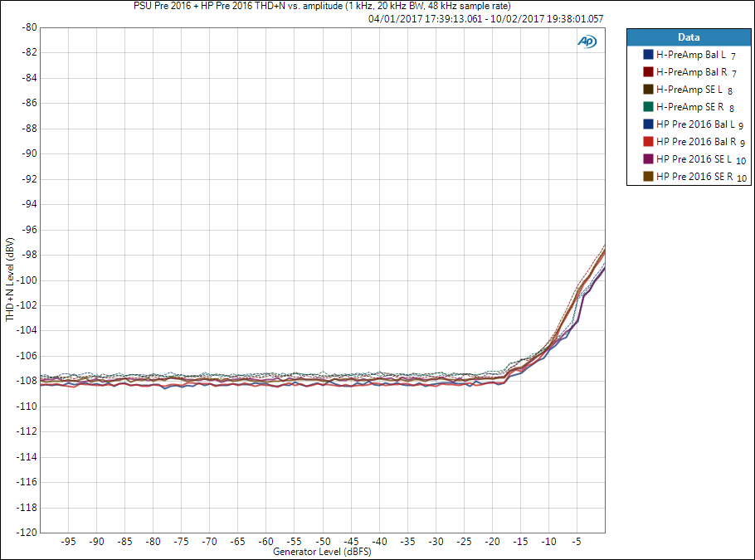Click legend entry H-PreAmp Bal R
This screenshot has height=560, width=755.
(691, 72)
